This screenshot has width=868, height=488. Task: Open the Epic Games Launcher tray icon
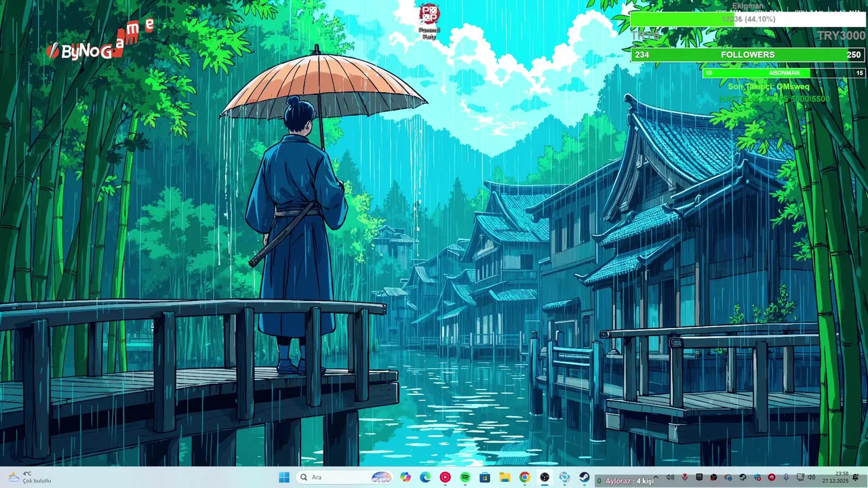point(699,477)
